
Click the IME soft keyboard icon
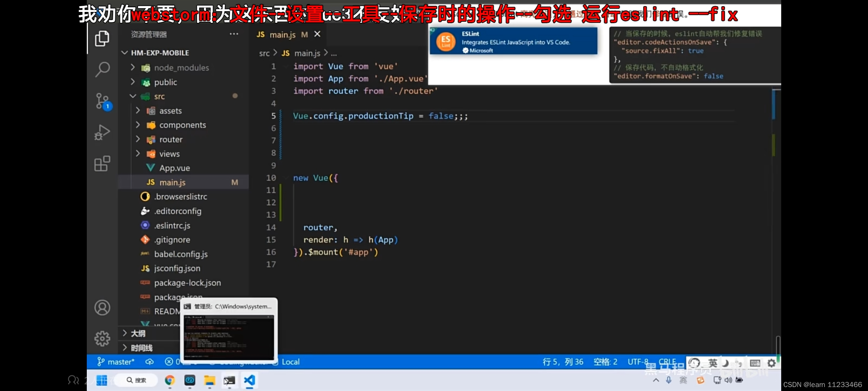point(755,363)
